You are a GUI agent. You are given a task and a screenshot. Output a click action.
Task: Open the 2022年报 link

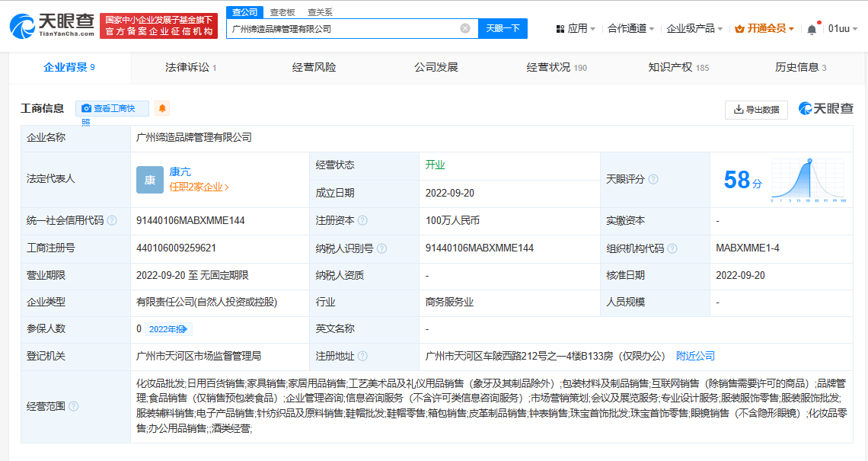[168, 329]
